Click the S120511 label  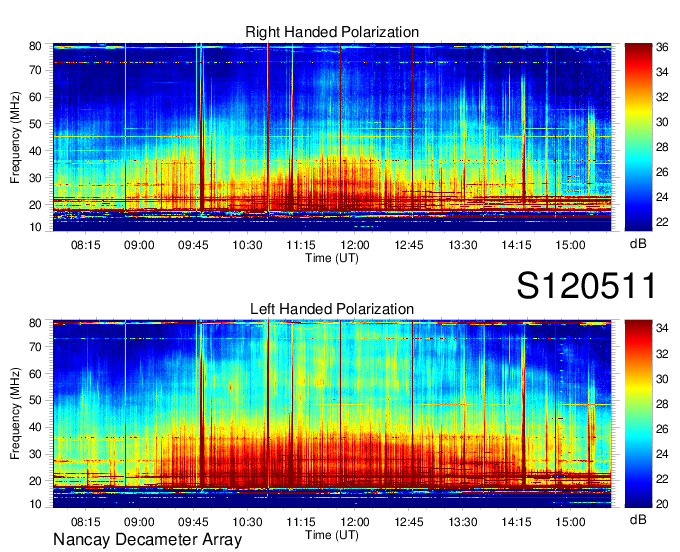click(x=586, y=286)
